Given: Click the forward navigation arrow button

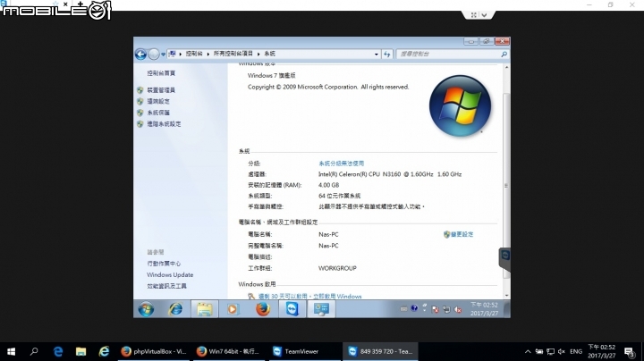Looking at the screenshot, I should (x=154, y=55).
